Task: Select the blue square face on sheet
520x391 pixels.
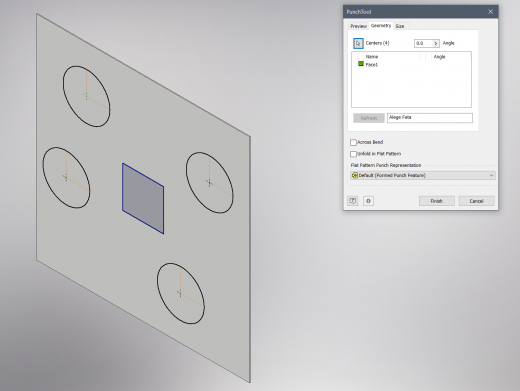Action: 143,198
